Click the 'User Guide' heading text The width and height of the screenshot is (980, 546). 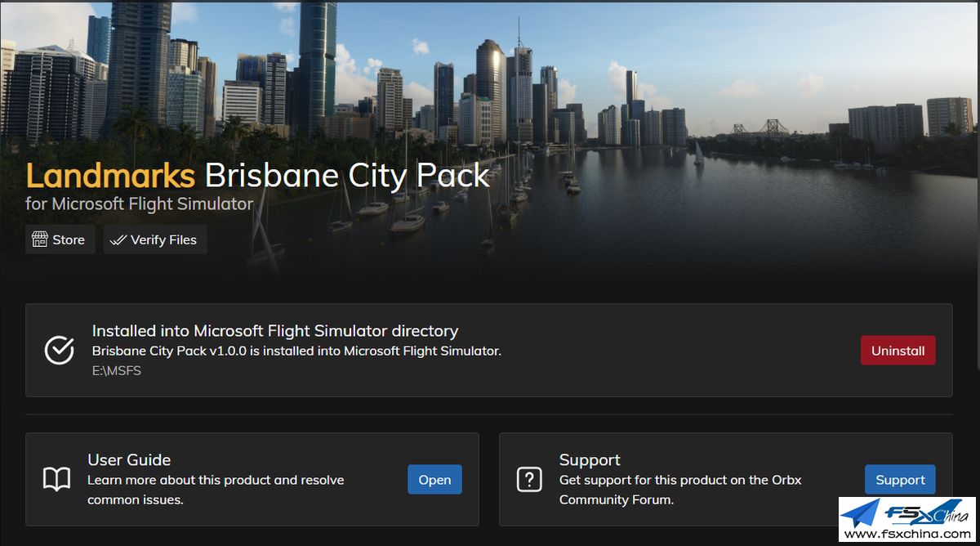129,459
